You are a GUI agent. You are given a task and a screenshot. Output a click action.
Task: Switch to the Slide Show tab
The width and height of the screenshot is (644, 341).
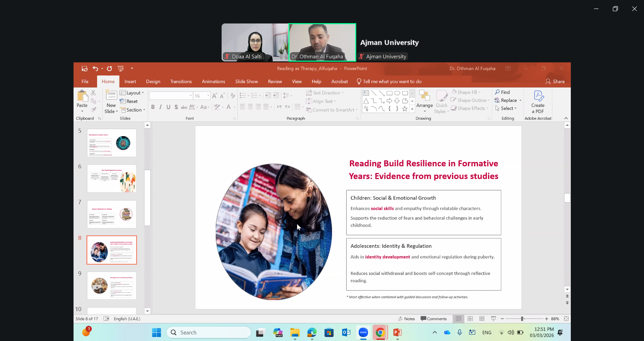[x=246, y=81]
